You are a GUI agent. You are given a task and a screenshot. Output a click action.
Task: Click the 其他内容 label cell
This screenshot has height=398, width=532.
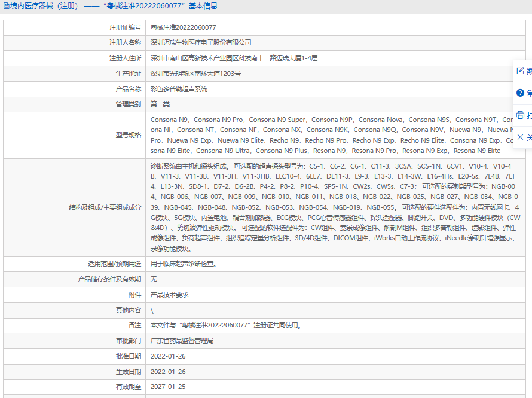74,310
